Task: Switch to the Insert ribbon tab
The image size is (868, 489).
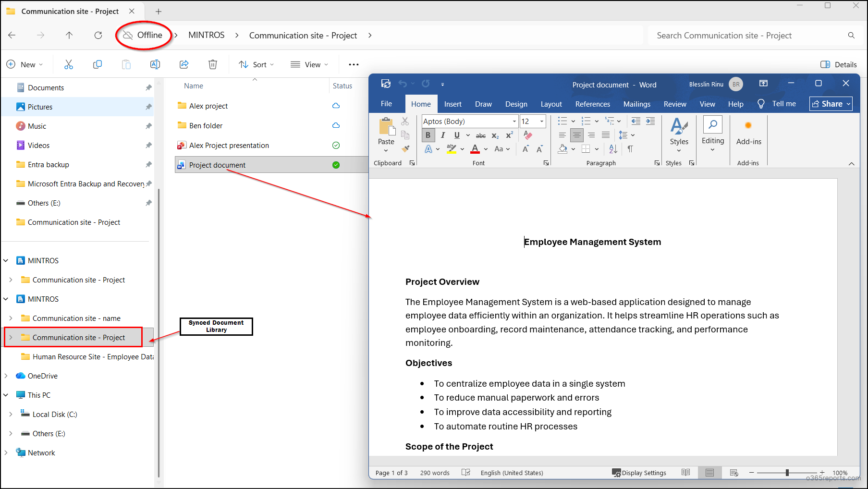Action: 453,104
